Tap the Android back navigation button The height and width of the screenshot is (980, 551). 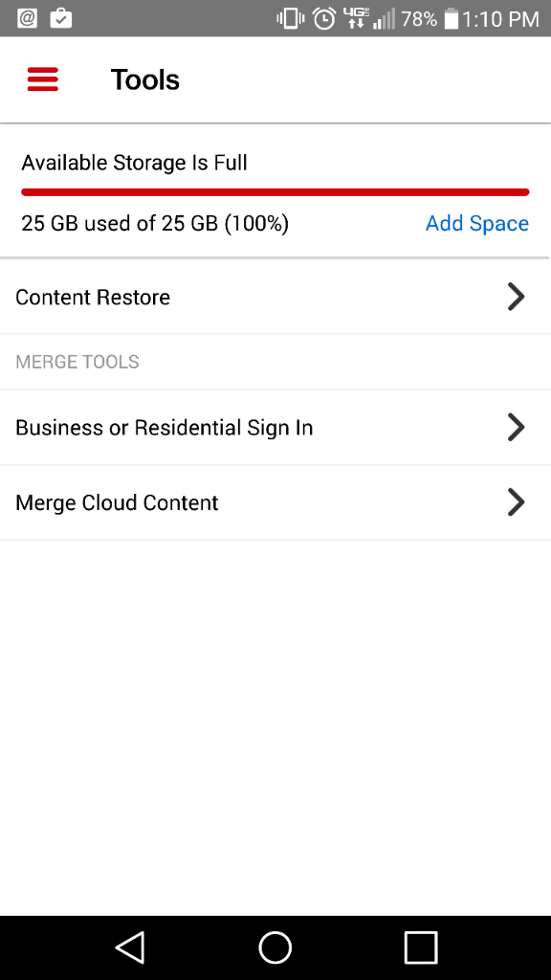pos(130,947)
